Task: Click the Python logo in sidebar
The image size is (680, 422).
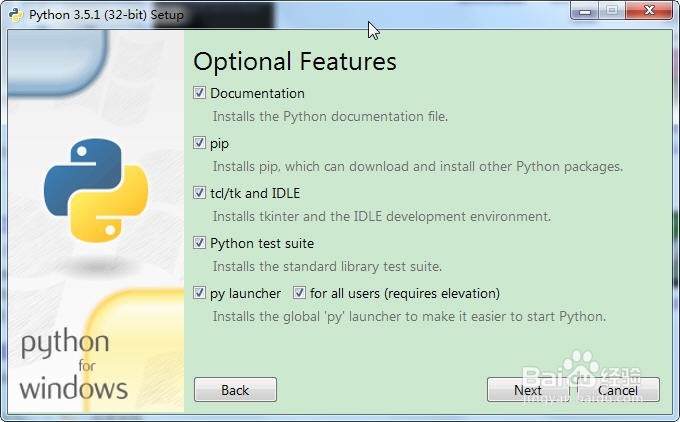Action: click(x=96, y=190)
